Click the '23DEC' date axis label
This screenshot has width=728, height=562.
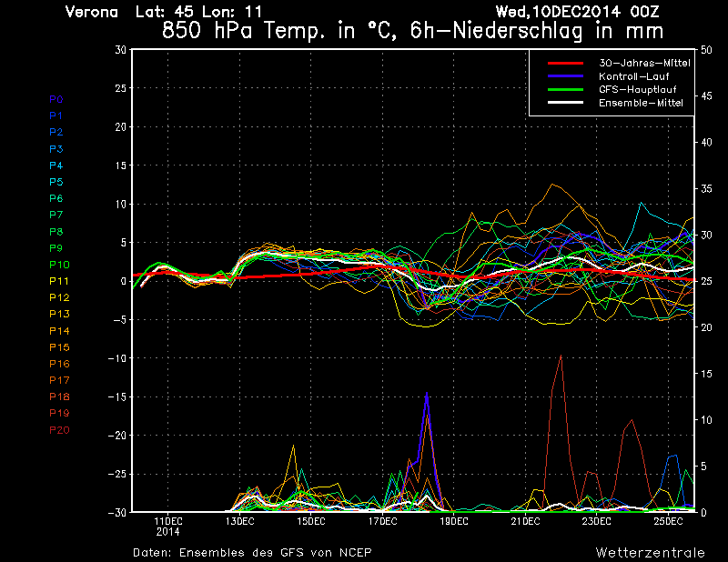(x=597, y=522)
